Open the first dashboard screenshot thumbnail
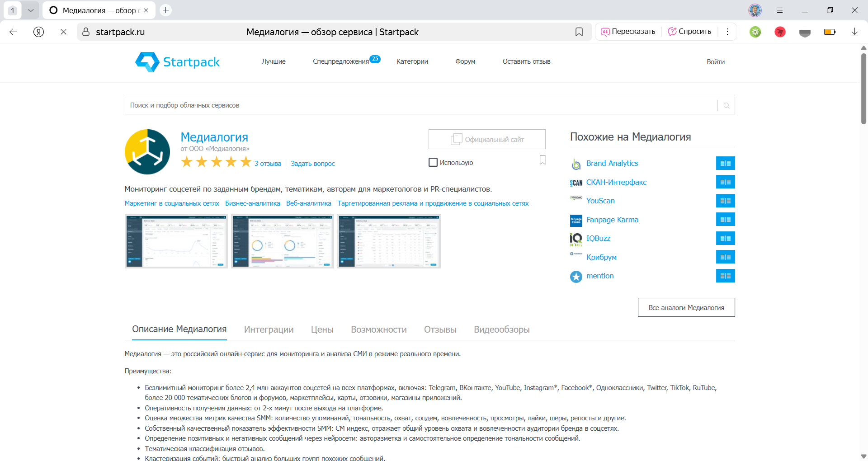The height and width of the screenshot is (461, 868). (x=176, y=241)
